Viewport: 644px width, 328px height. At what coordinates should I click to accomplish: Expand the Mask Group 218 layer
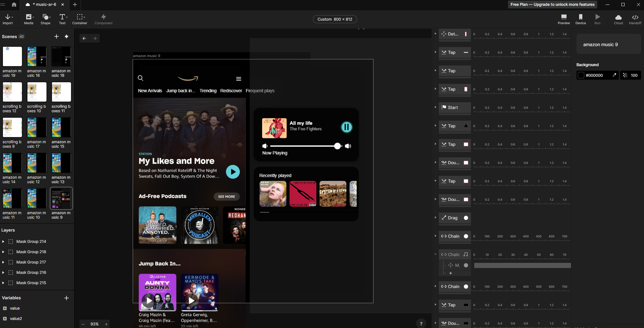coord(3,252)
